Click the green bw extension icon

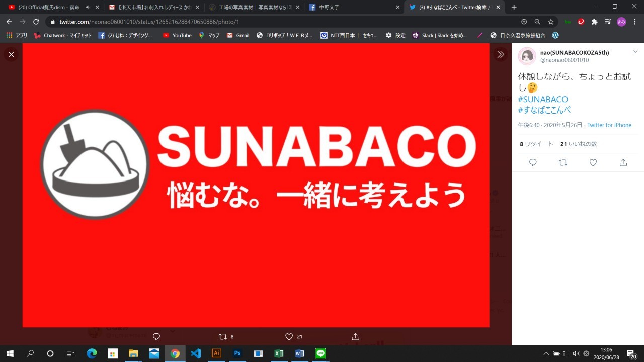(568, 22)
